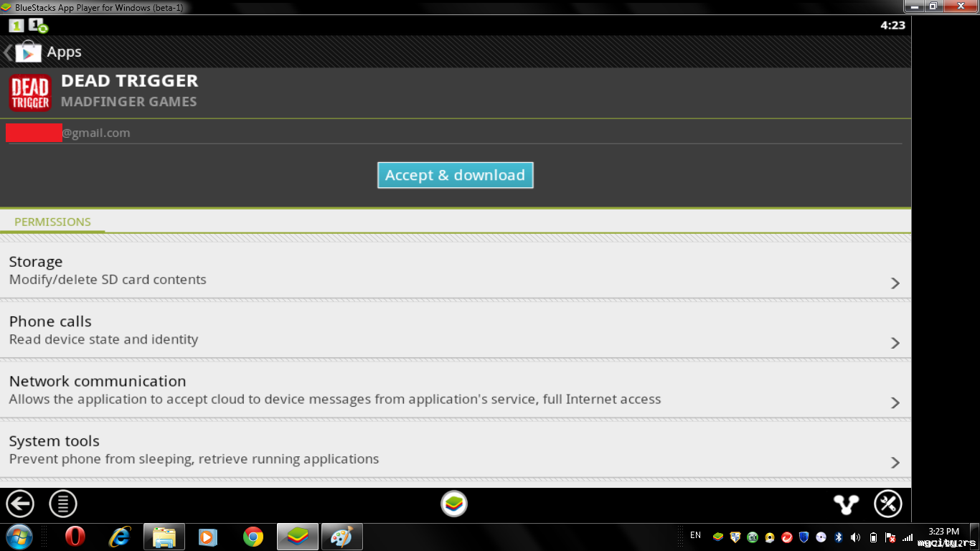The height and width of the screenshot is (551, 980).
Task: Click the Storage permission title
Action: pyautogui.click(x=36, y=262)
